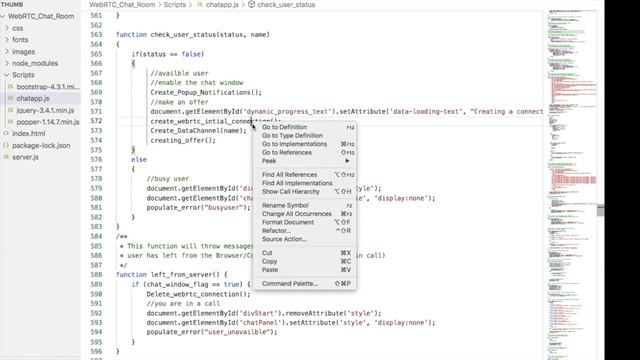Screen dimensions: 640x360
Task: Open bootstrap-4.3.1 min js file
Action: (48, 87)
